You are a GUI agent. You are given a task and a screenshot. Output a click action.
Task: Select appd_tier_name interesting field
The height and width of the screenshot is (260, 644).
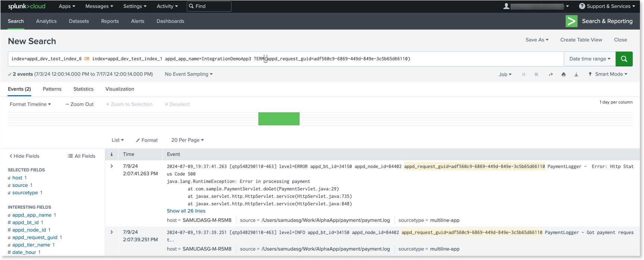31,245
